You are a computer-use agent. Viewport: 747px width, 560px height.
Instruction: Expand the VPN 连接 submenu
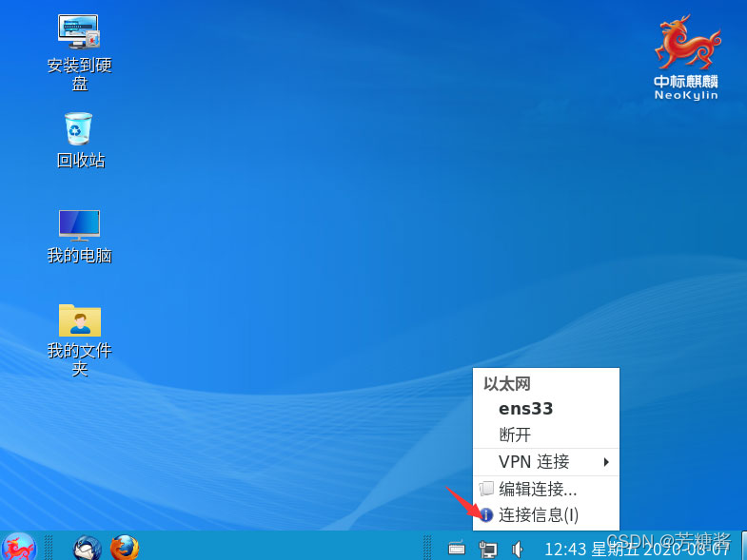click(546, 462)
